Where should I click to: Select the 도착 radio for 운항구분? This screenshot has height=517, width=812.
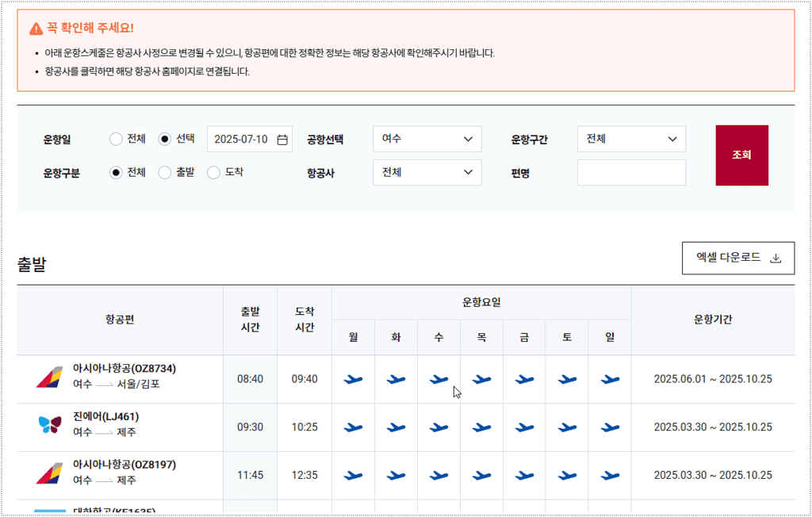(x=213, y=173)
